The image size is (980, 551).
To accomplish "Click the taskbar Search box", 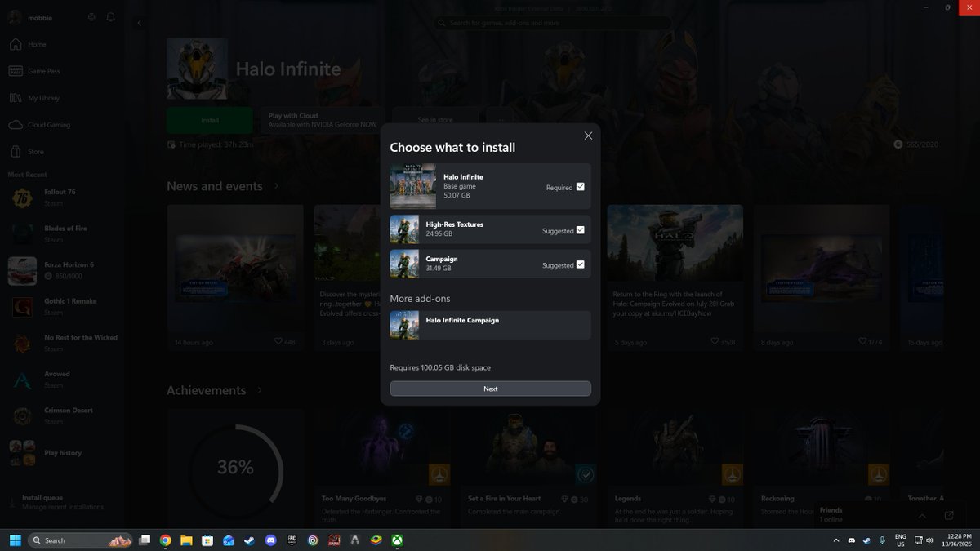I will pos(80,540).
